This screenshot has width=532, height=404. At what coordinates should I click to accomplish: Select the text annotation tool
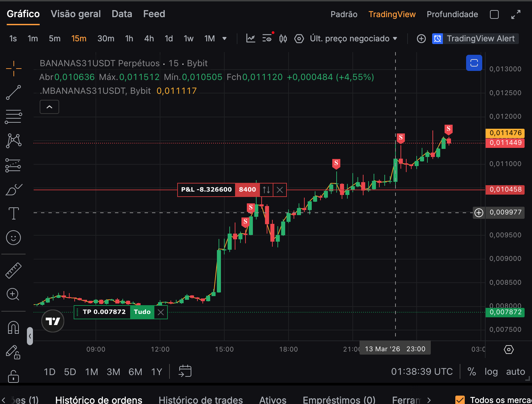[13, 213]
